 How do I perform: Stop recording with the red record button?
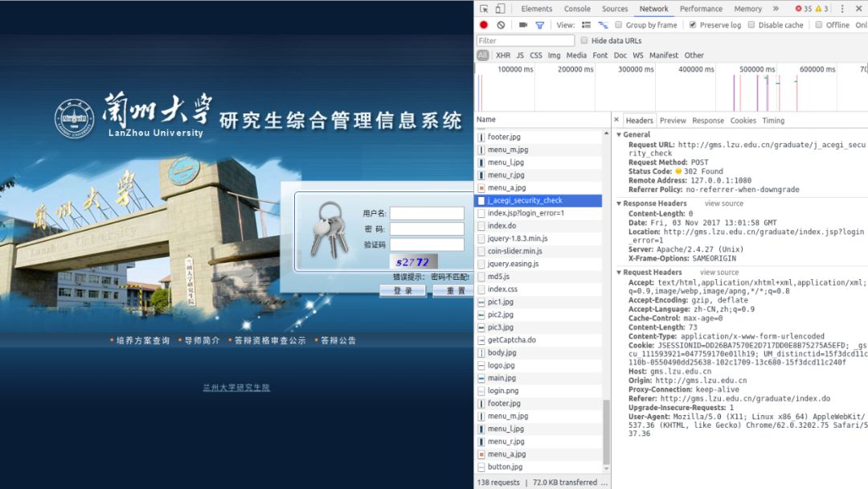click(x=484, y=25)
